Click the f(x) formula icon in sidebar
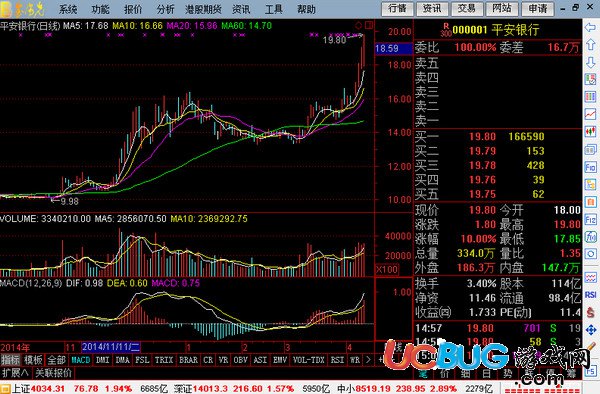This screenshot has width=600, height=394. tap(590, 237)
